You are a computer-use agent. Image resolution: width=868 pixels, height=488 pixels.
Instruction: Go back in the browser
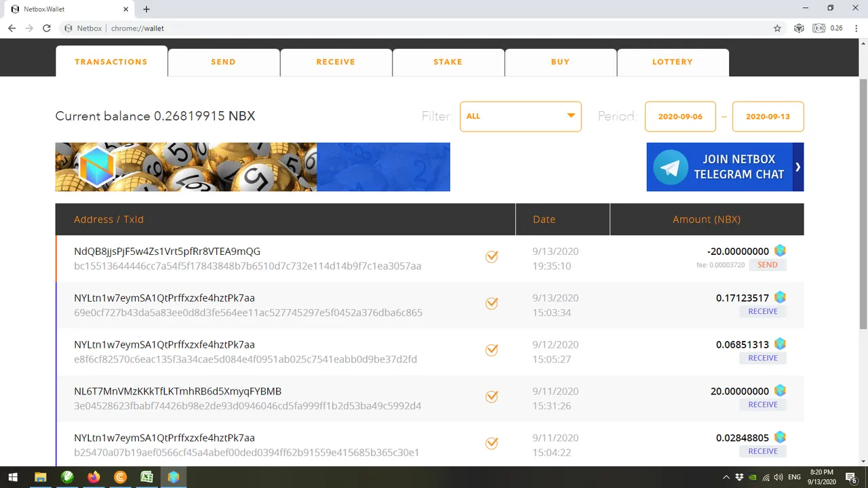tap(12, 28)
